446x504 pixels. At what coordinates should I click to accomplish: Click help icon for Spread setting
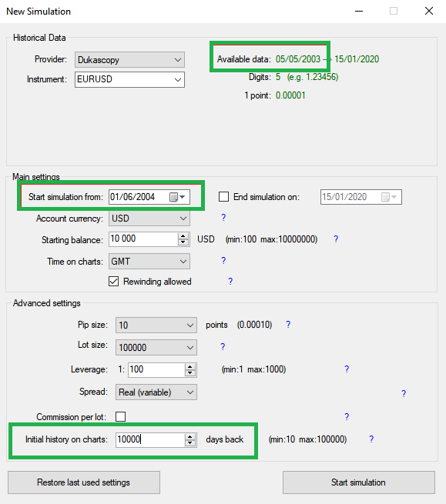pyautogui.click(x=404, y=393)
